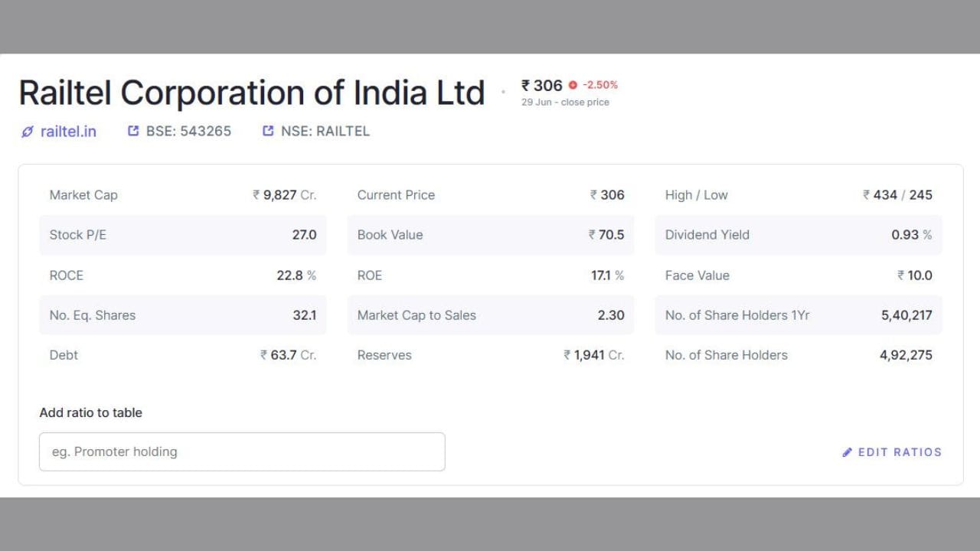Image resolution: width=980 pixels, height=551 pixels.
Task: Select the Stock P/E ratio row
Action: (x=183, y=235)
